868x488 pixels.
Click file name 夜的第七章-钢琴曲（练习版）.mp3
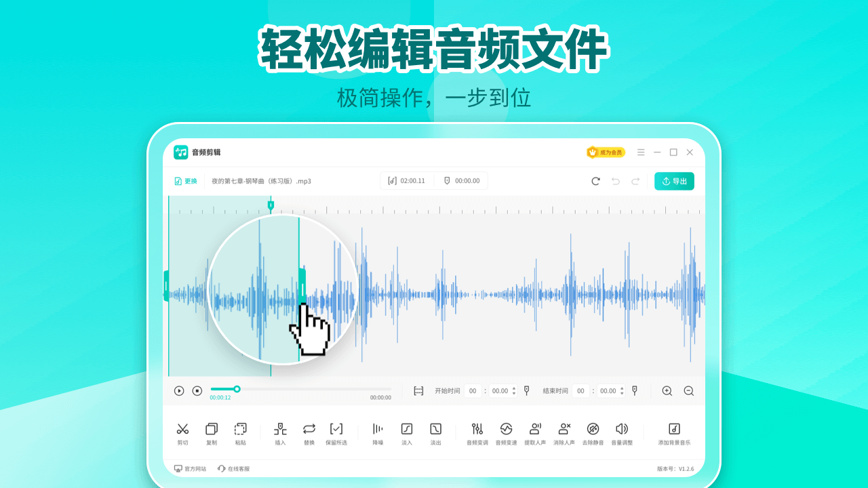point(261,181)
